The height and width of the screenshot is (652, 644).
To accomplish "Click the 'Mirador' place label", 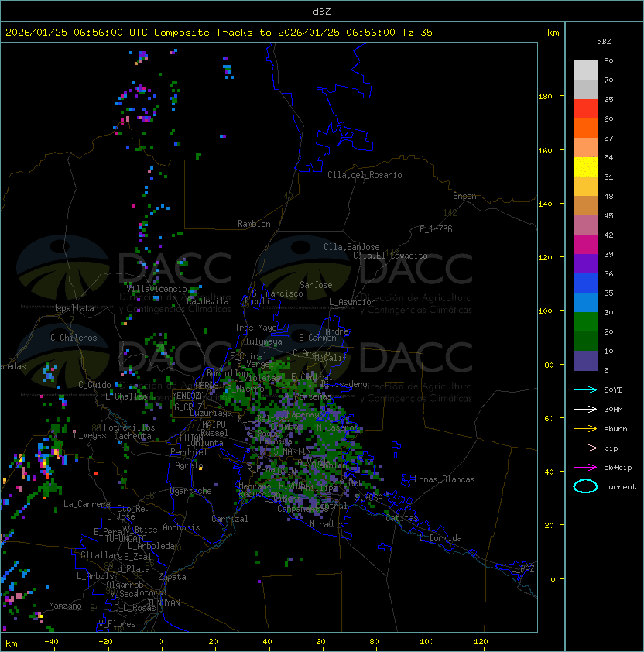I will [x=326, y=524].
